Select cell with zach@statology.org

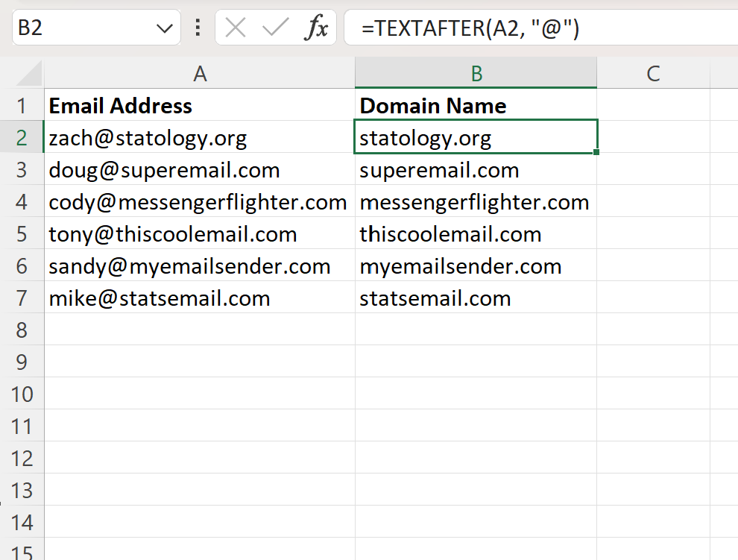(200, 137)
